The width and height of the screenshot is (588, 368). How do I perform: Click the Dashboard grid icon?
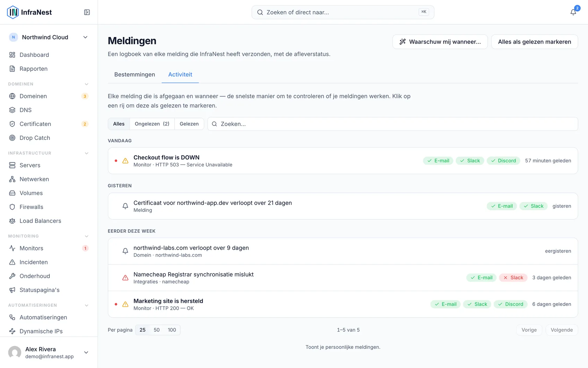pyautogui.click(x=12, y=55)
